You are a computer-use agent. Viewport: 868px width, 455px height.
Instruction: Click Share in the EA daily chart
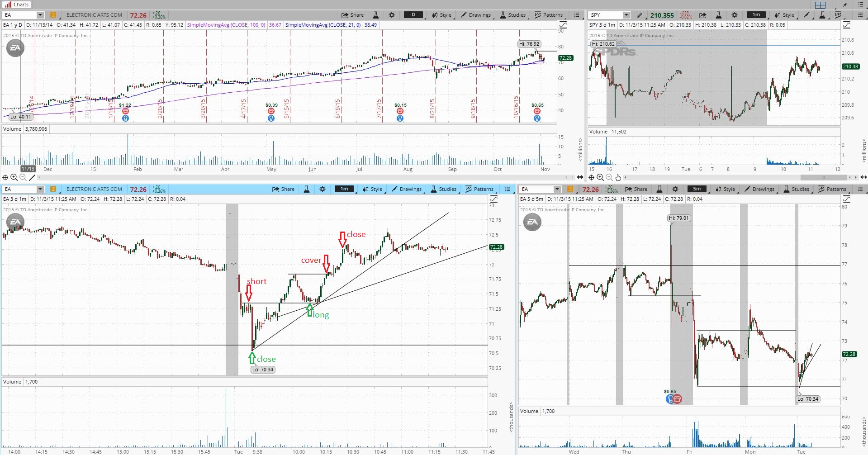(352, 15)
